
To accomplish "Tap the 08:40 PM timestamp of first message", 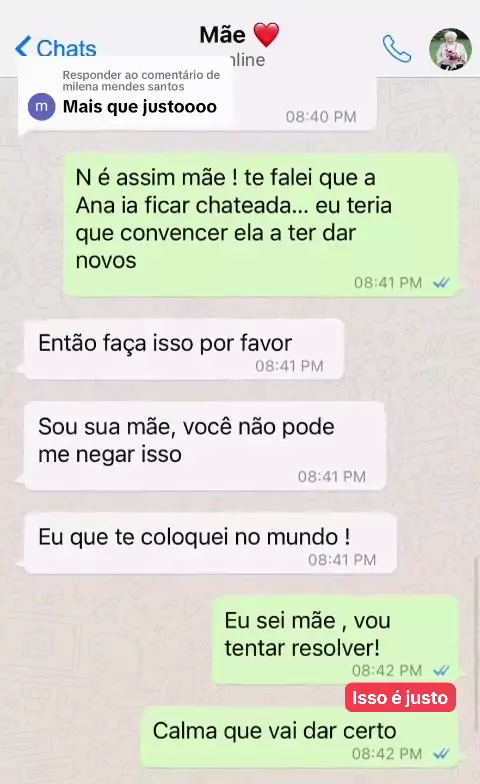I will [x=321, y=116].
